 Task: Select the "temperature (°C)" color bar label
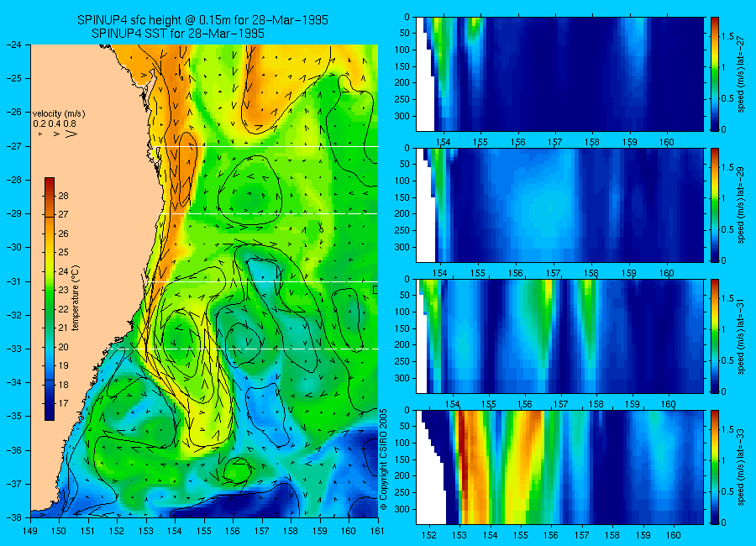76,298
